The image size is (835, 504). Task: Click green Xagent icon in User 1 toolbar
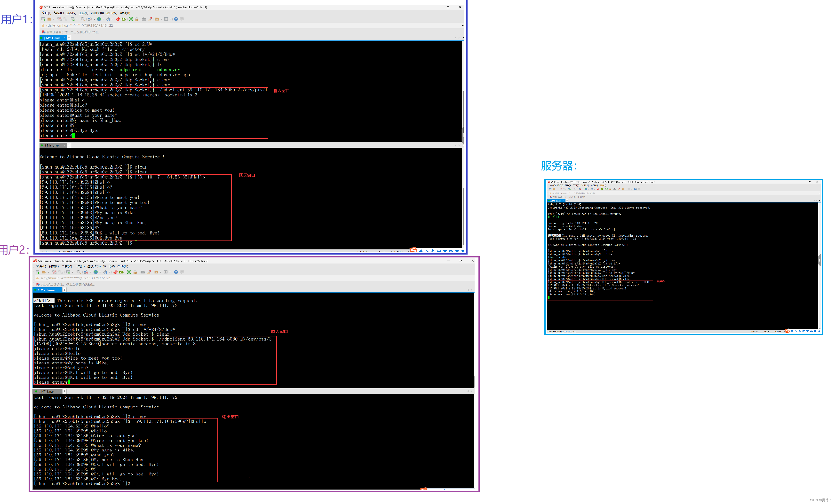click(124, 19)
